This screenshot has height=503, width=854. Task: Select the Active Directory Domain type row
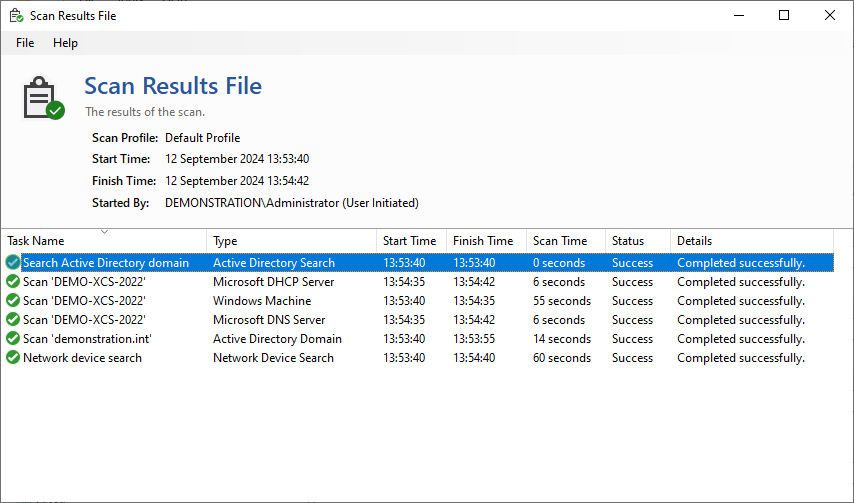coord(419,339)
